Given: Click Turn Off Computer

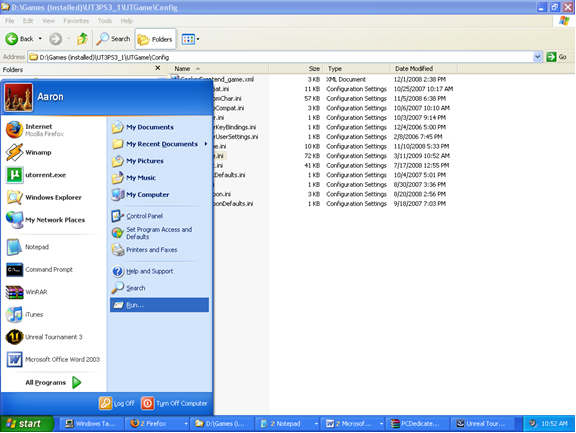Looking at the screenshot, I should click(174, 403).
